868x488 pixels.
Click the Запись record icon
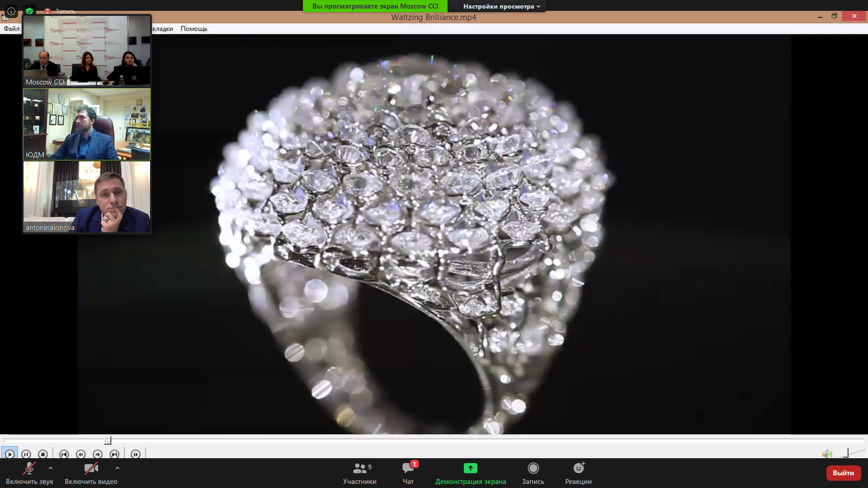(533, 469)
